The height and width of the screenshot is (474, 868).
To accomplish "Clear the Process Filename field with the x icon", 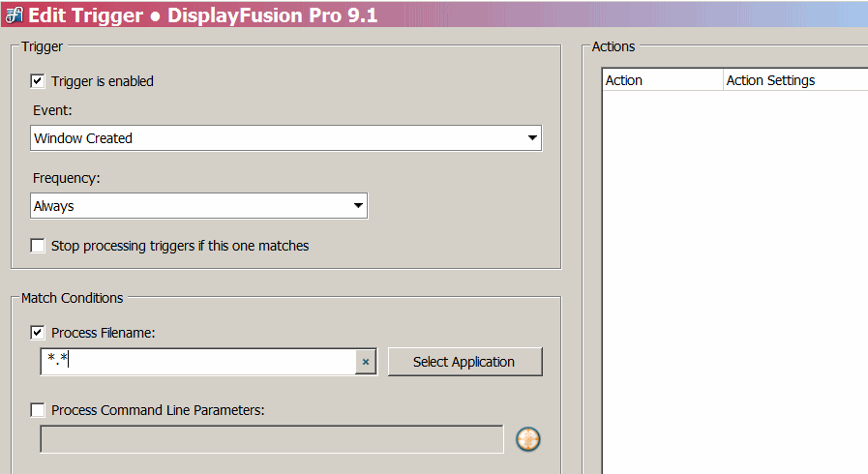I will click(365, 362).
